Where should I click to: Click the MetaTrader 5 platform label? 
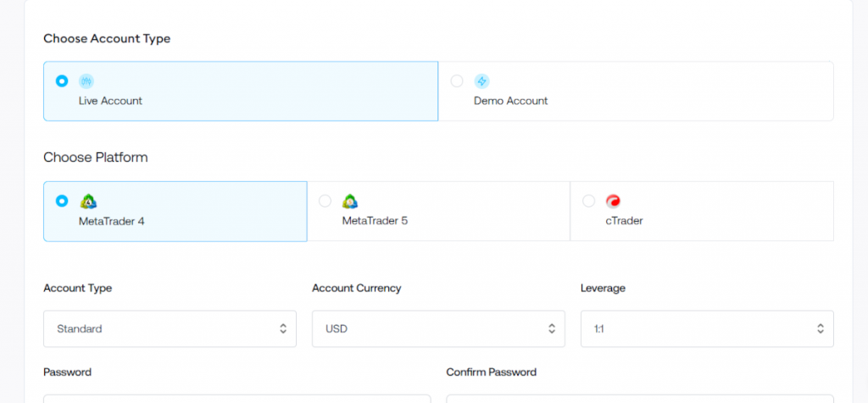[x=375, y=221]
